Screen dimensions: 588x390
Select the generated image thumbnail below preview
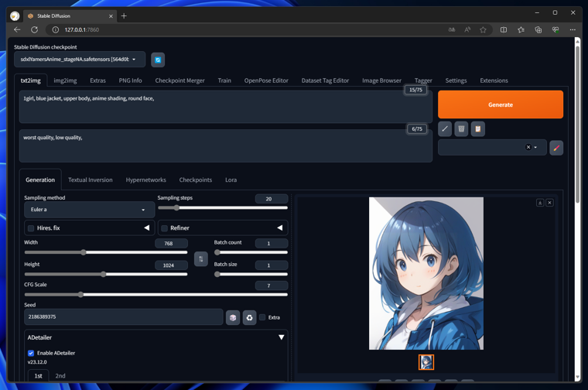[426, 362]
